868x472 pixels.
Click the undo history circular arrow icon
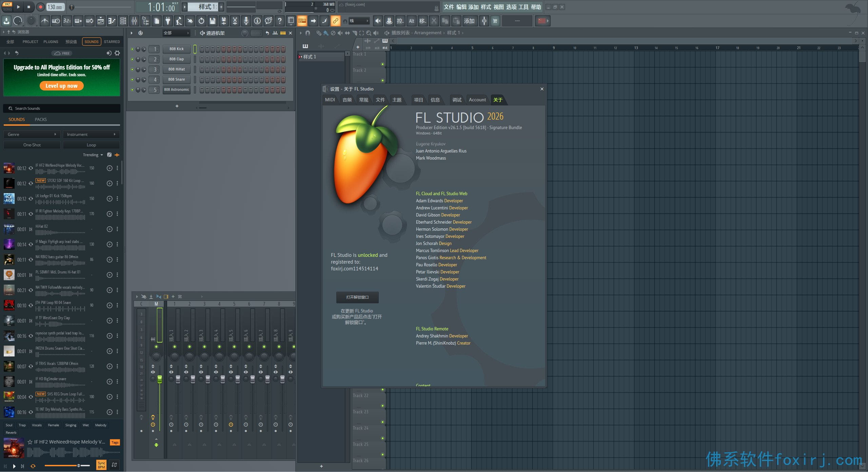click(201, 21)
